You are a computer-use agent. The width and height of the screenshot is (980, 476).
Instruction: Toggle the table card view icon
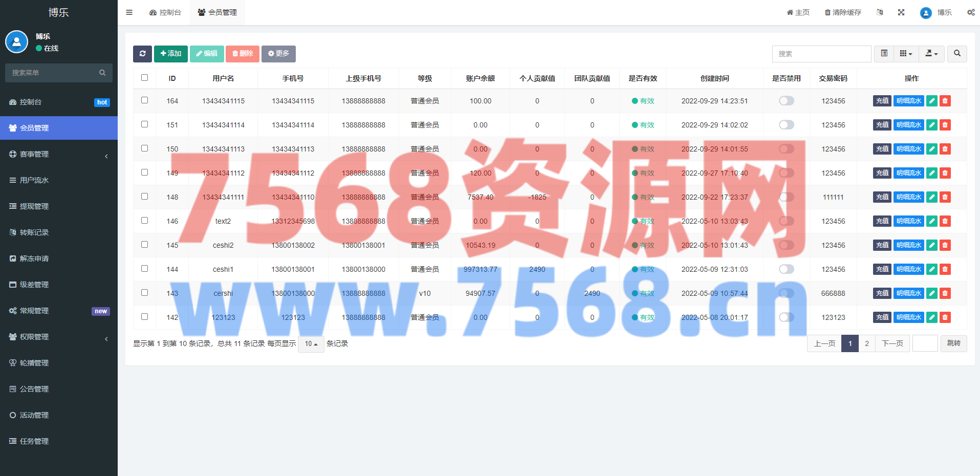tap(884, 54)
